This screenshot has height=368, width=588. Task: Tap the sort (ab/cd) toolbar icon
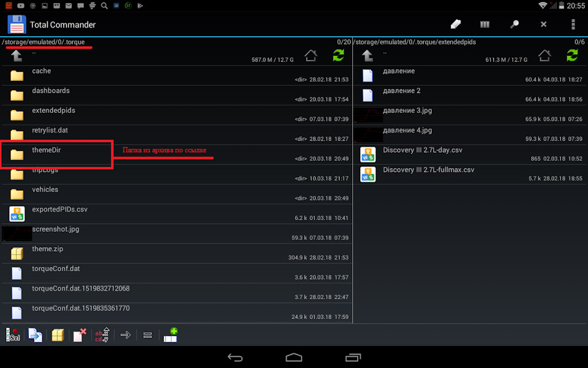[102, 335]
